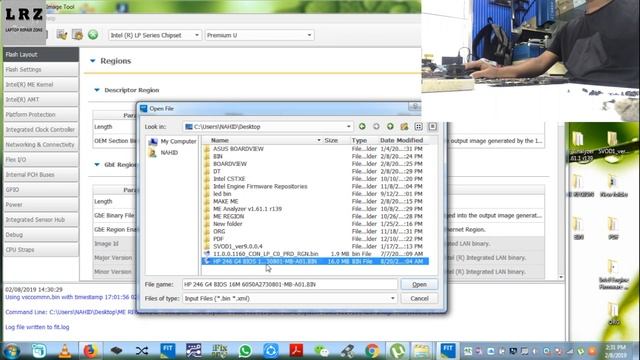The width and height of the screenshot is (640, 360).
Task: Open SVOD1_ver desktop folder icon
Action: pyautogui.click(x=614, y=143)
